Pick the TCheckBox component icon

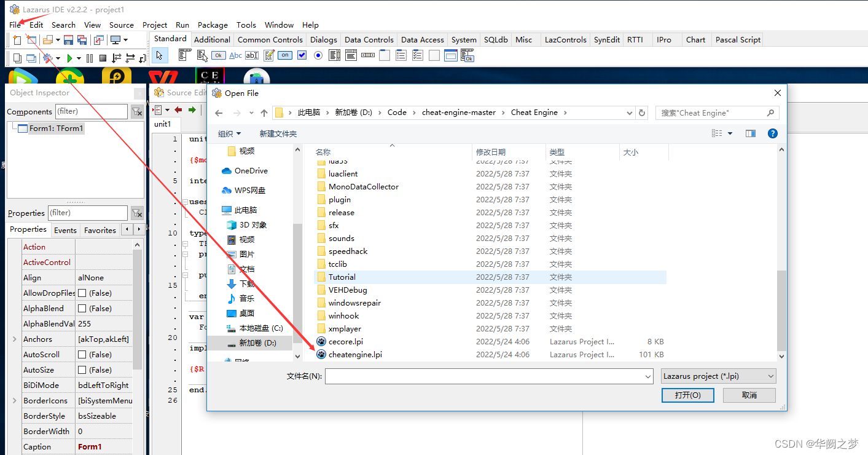pyautogui.click(x=302, y=55)
